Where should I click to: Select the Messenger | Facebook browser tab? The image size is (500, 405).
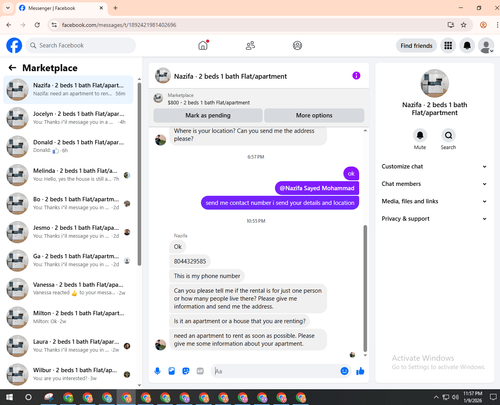pos(61,8)
